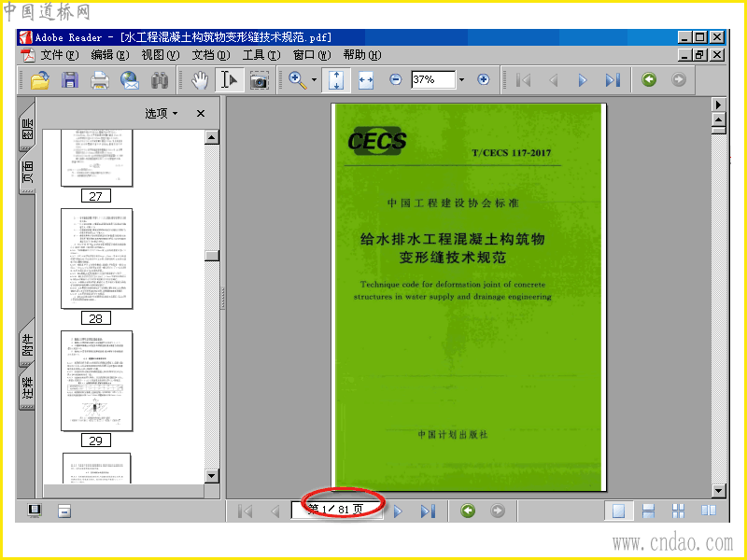Switch to the 附件 side tab

[27, 343]
